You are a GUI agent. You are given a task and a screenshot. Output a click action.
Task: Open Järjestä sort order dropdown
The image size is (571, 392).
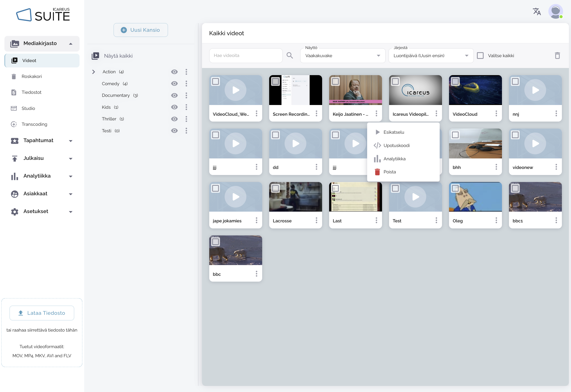pos(431,56)
